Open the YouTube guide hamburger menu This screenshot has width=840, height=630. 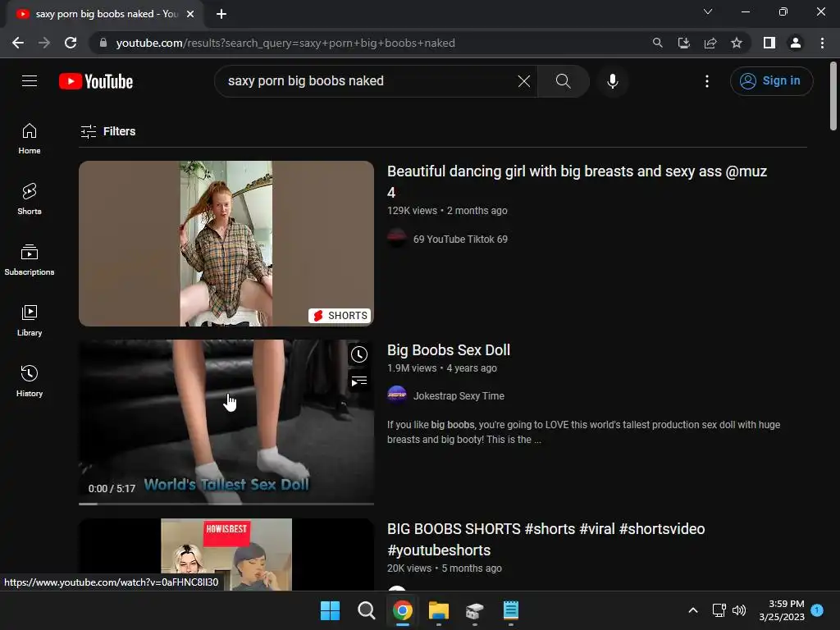[x=30, y=81]
